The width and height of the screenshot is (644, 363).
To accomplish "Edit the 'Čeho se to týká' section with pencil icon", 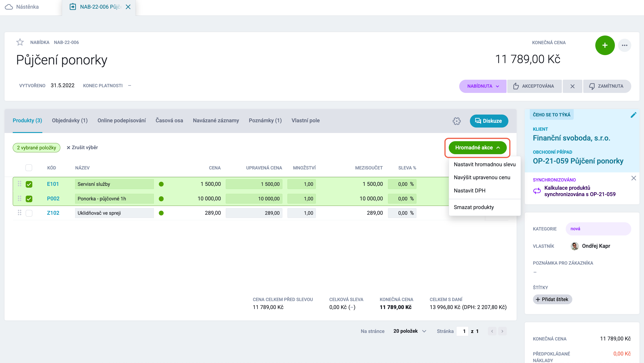I will 634,115.
